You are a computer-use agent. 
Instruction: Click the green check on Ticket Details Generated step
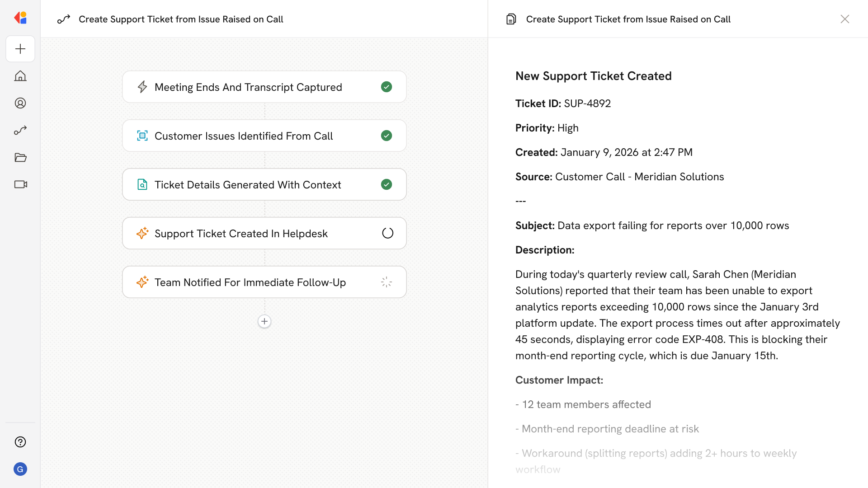(387, 184)
